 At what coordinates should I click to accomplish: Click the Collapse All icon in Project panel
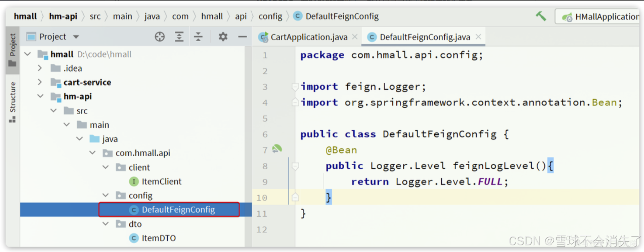[x=198, y=36]
